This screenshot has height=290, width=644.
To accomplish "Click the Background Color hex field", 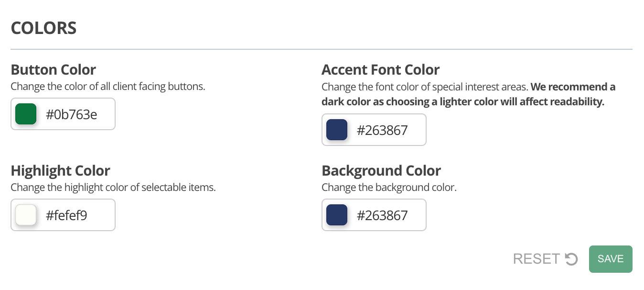I will coord(382,215).
